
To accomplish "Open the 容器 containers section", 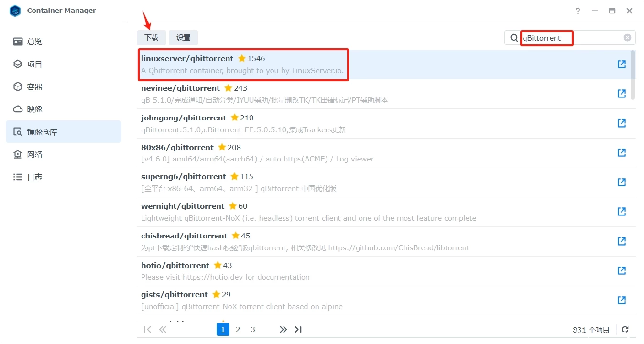I will [x=64, y=86].
